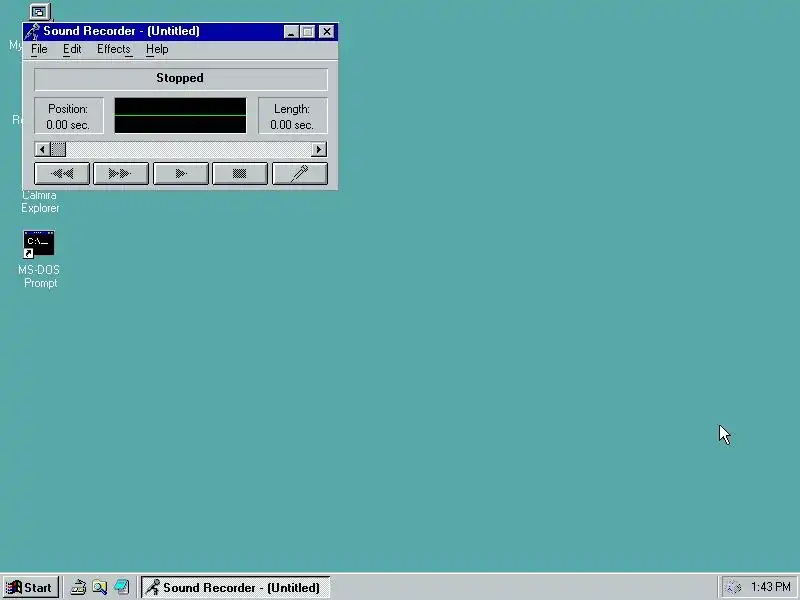Click the system tray icon next to the clock

(x=733, y=588)
